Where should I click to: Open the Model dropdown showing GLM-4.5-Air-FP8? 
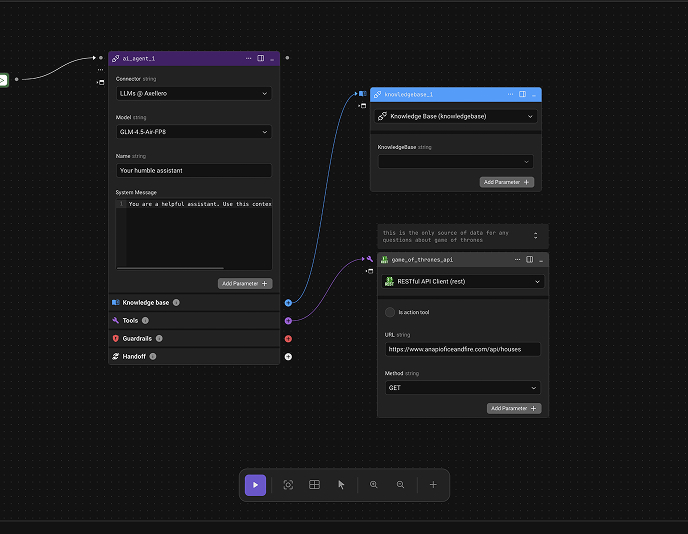pos(194,132)
